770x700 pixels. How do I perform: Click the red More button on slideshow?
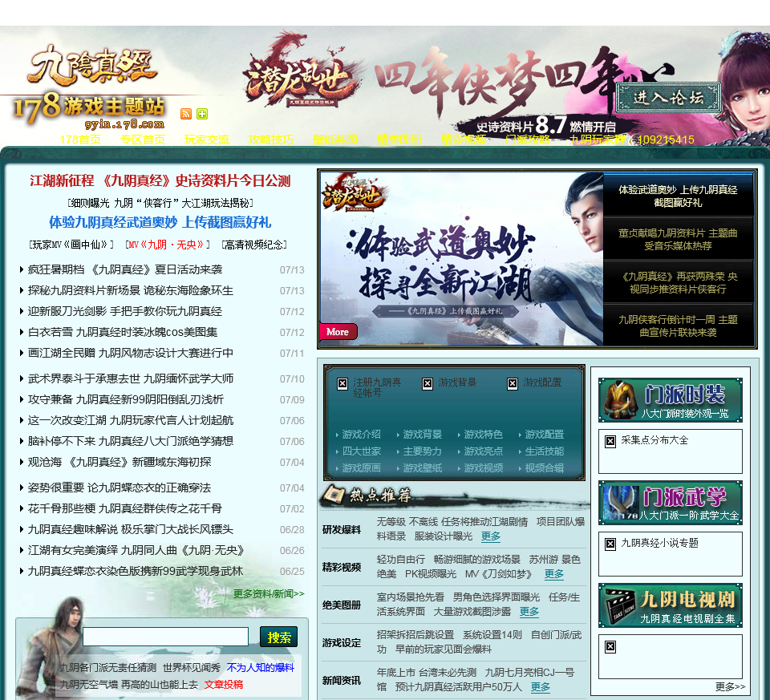(x=338, y=332)
